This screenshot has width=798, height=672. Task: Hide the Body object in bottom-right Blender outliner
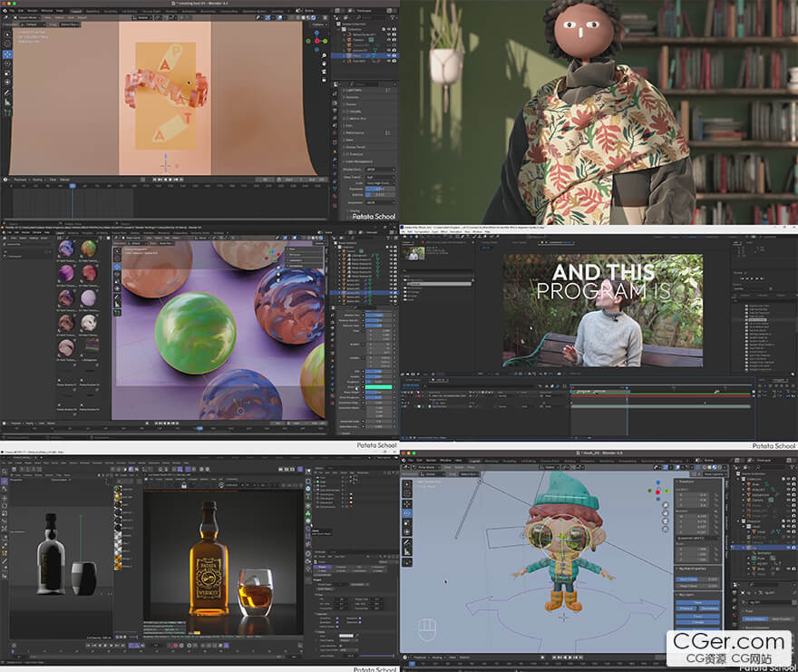(789, 569)
